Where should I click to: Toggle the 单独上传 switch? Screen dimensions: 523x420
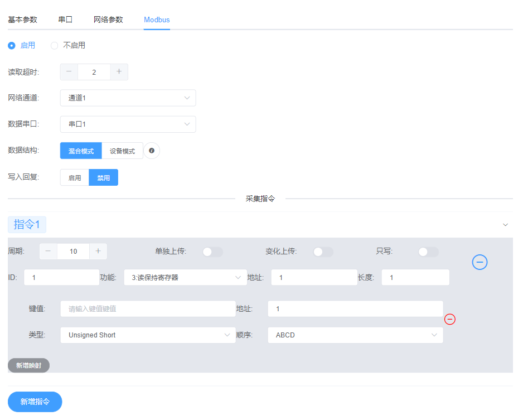[x=212, y=252]
